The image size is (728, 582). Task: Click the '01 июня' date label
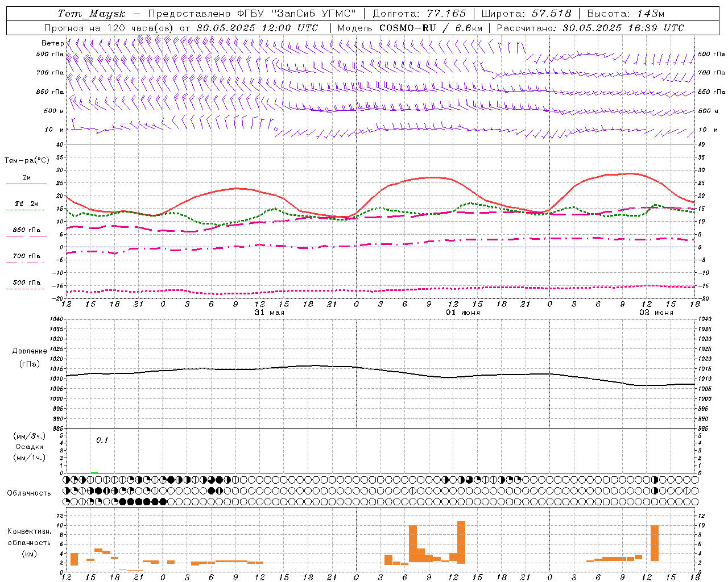coord(463,313)
